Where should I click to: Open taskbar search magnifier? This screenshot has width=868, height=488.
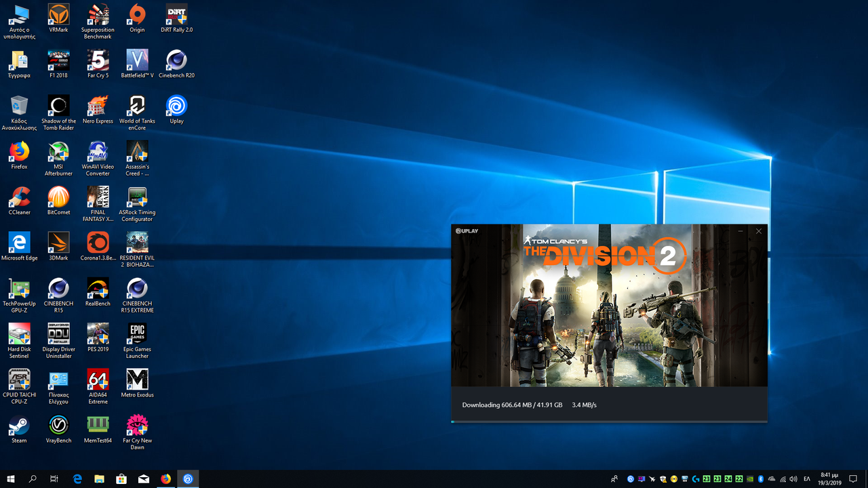tap(33, 479)
